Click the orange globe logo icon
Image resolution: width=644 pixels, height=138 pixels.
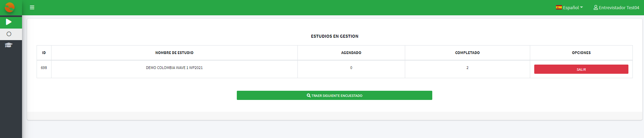point(9,7)
